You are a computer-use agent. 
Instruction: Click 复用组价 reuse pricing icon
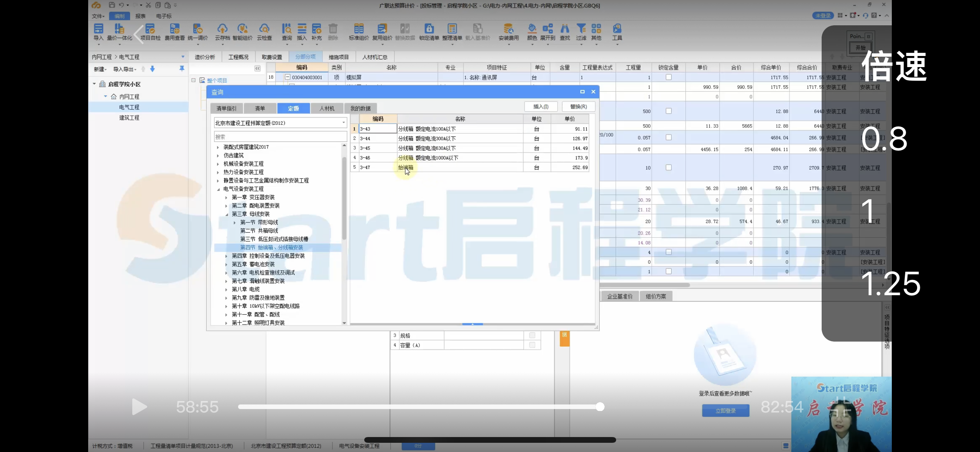click(x=382, y=32)
